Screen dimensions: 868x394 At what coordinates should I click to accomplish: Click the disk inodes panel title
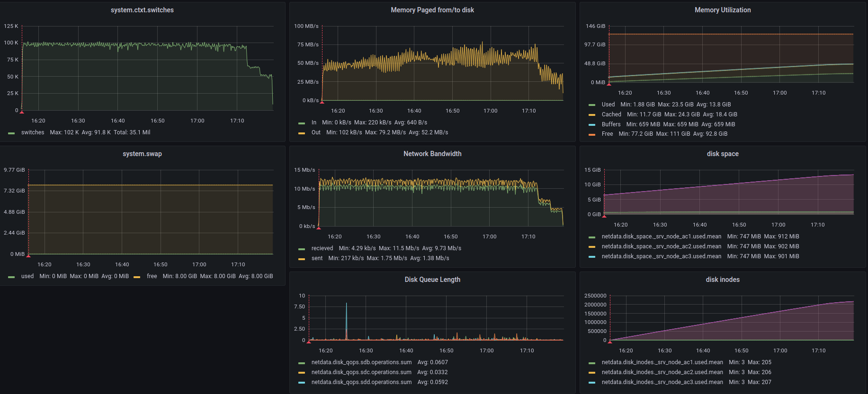click(722, 280)
